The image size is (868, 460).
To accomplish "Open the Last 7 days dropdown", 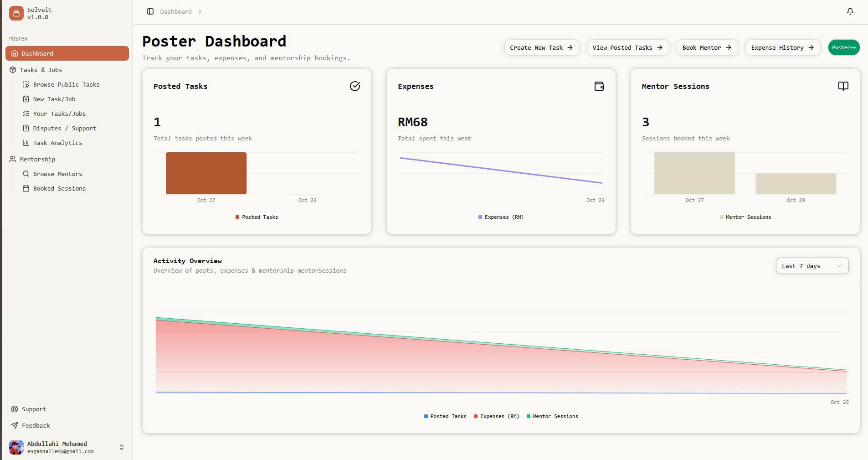I will pos(812,266).
